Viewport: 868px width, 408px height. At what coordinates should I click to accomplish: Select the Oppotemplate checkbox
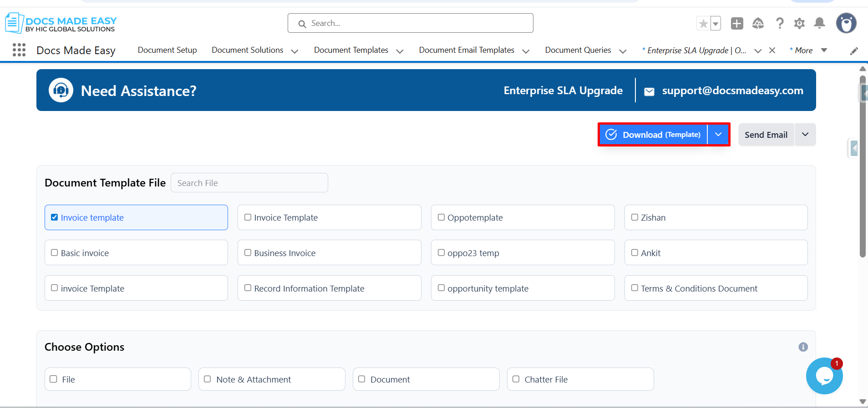pyautogui.click(x=441, y=217)
